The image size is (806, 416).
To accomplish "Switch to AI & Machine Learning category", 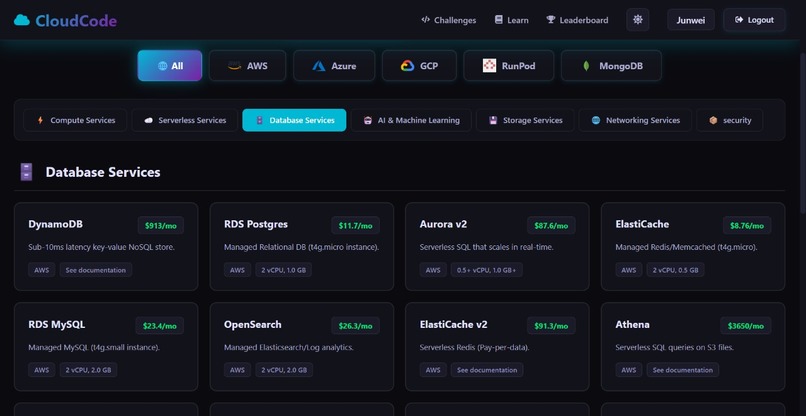I will tap(411, 120).
